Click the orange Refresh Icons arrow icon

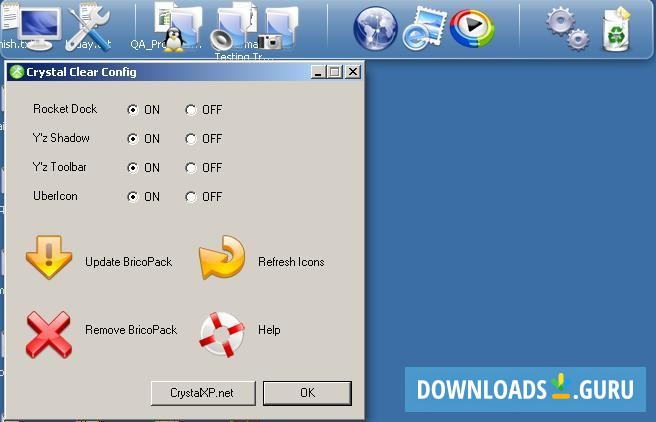(x=222, y=257)
